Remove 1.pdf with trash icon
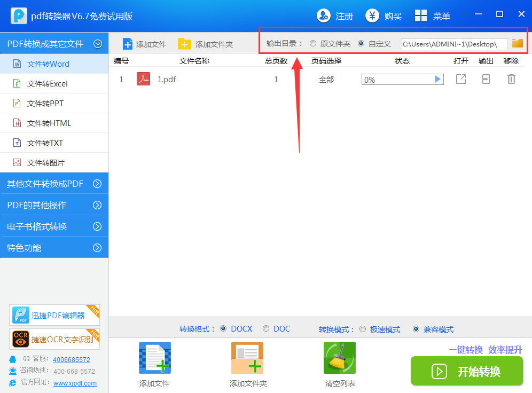The height and width of the screenshot is (393, 532). click(511, 78)
